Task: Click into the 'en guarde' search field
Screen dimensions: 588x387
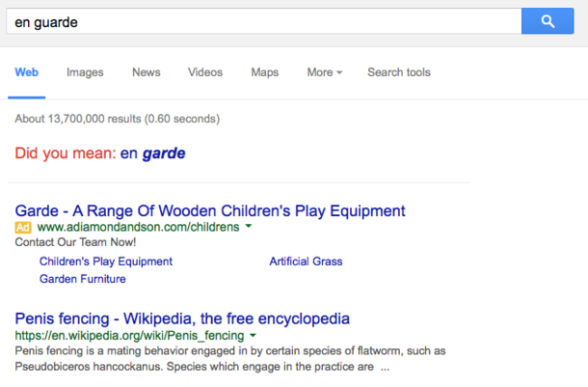Action: click(263, 21)
